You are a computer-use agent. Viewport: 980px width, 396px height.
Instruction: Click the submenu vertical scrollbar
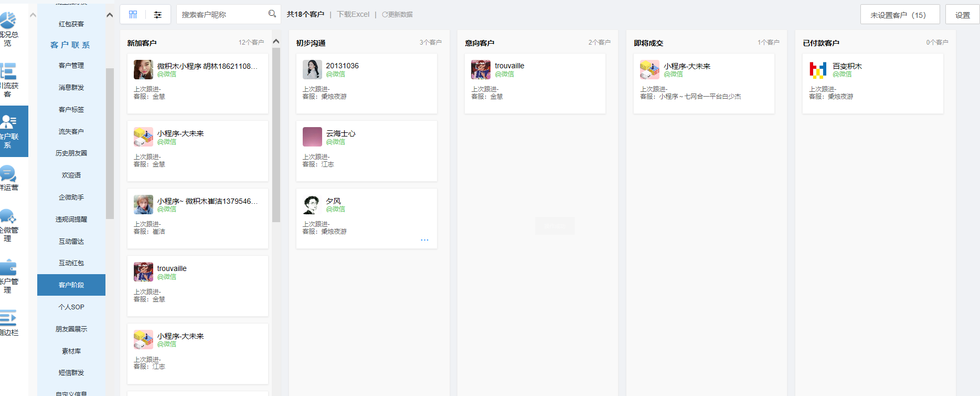[x=110, y=143]
